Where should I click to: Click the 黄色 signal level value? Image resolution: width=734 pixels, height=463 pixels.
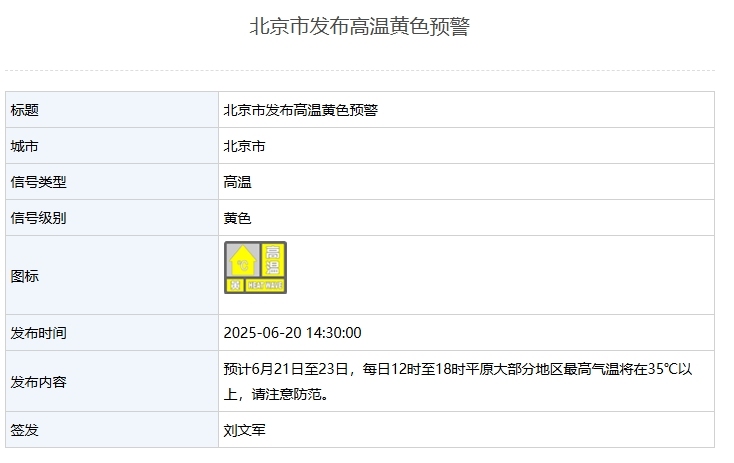click(237, 218)
